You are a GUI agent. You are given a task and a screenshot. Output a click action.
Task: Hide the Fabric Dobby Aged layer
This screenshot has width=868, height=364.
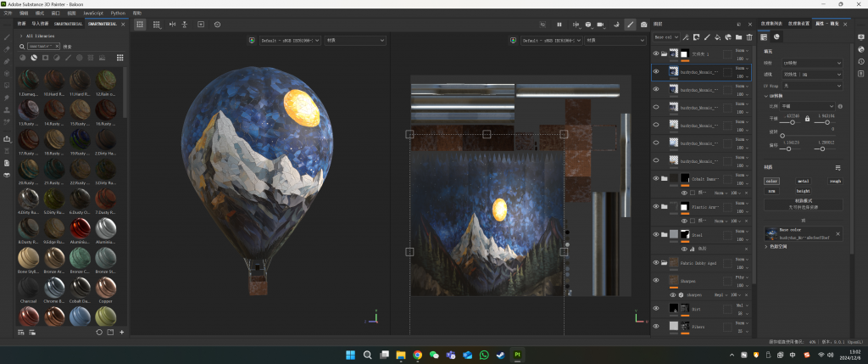coord(656,262)
